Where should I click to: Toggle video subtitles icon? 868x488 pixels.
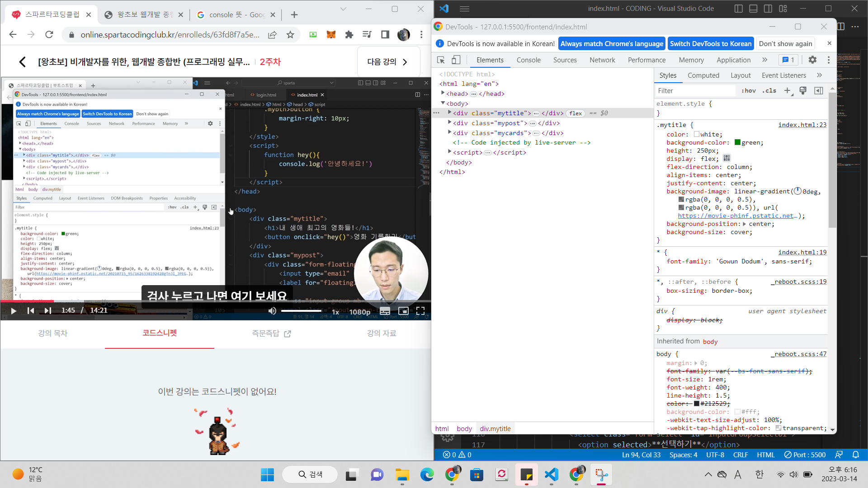coord(385,311)
